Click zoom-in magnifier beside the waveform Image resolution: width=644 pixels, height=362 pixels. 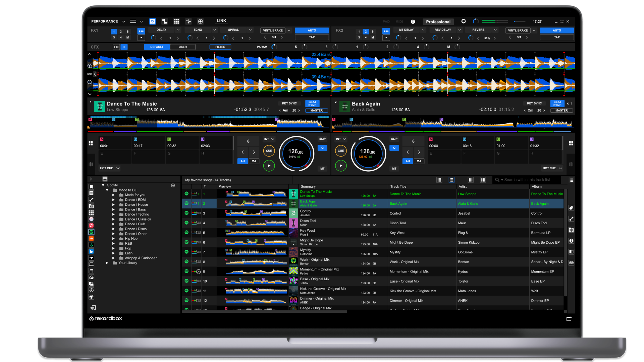[x=90, y=66]
